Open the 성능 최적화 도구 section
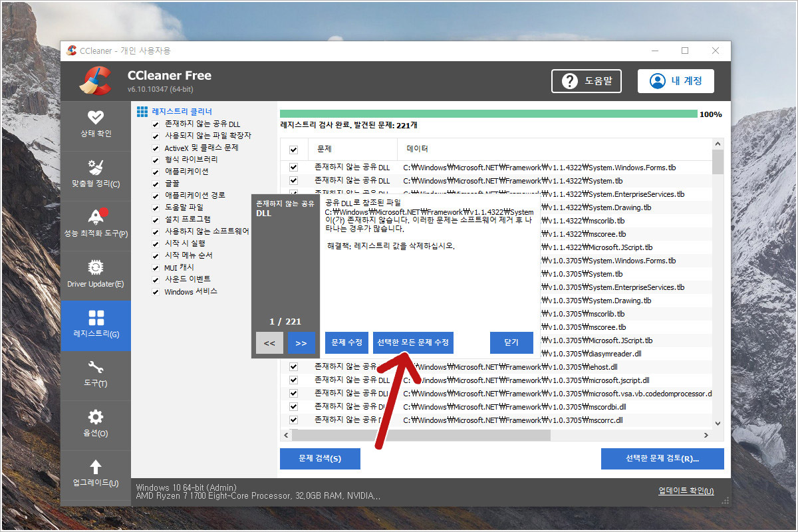 [x=95, y=225]
